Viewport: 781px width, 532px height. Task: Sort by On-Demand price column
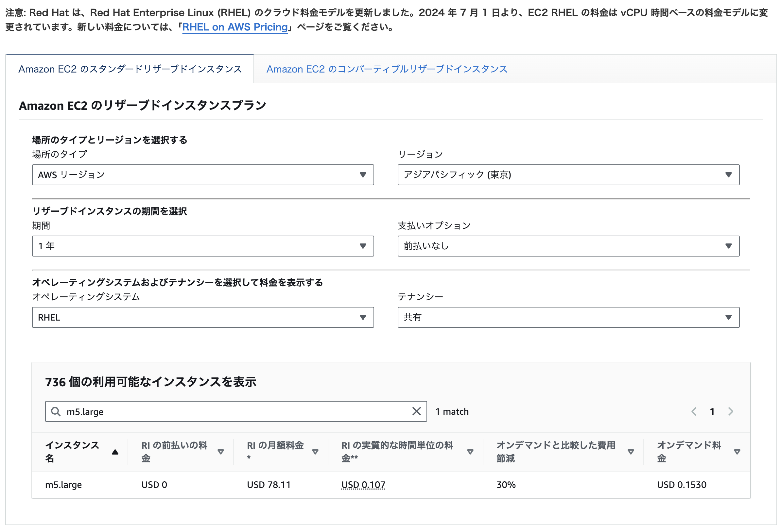(x=737, y=452)
